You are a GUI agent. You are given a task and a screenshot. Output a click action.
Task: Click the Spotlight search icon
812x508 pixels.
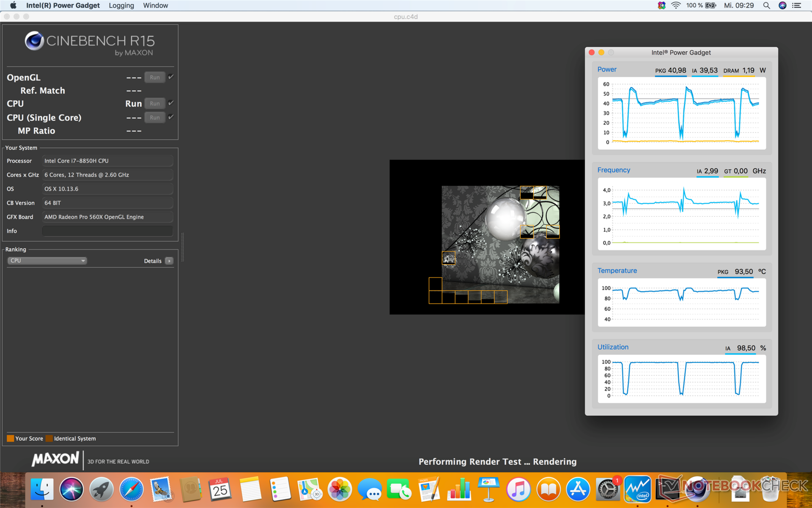766,6
